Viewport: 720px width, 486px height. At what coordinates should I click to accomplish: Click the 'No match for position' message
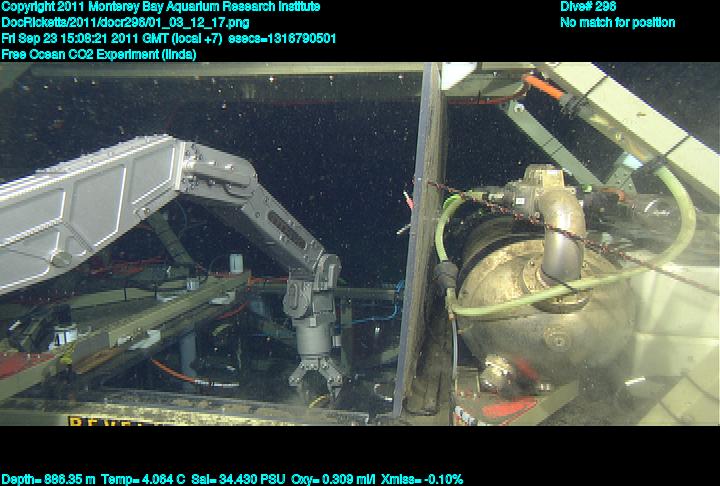617,23
